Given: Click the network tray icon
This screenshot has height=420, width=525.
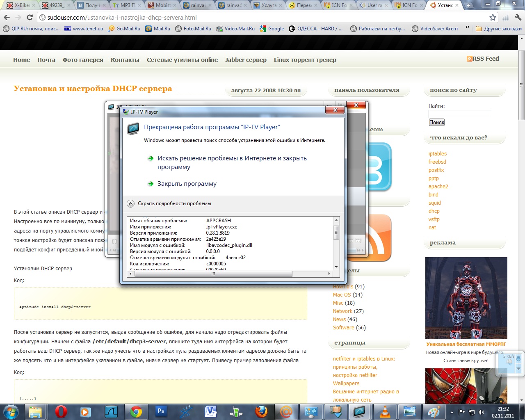Looking at the screenshot, I should 472,412.
